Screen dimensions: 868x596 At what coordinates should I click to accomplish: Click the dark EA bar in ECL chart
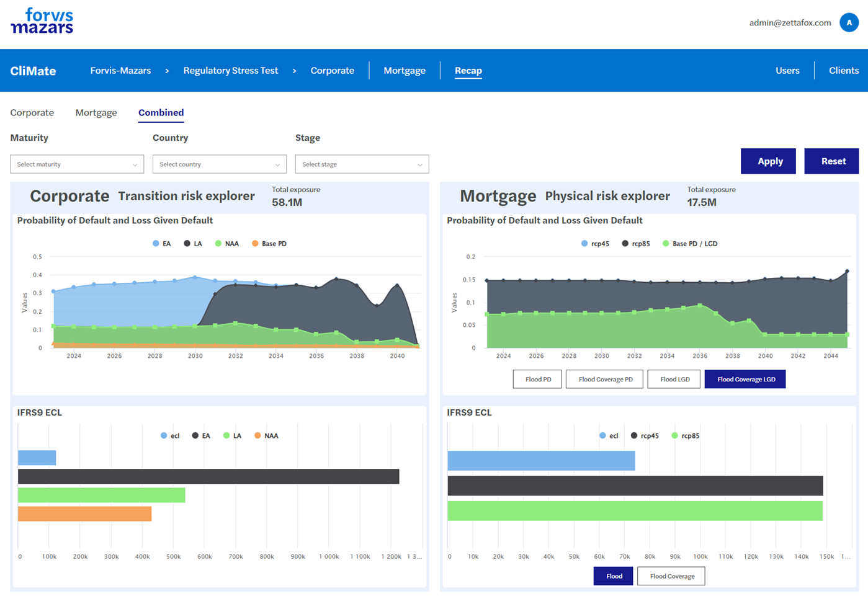click(208, 476)
